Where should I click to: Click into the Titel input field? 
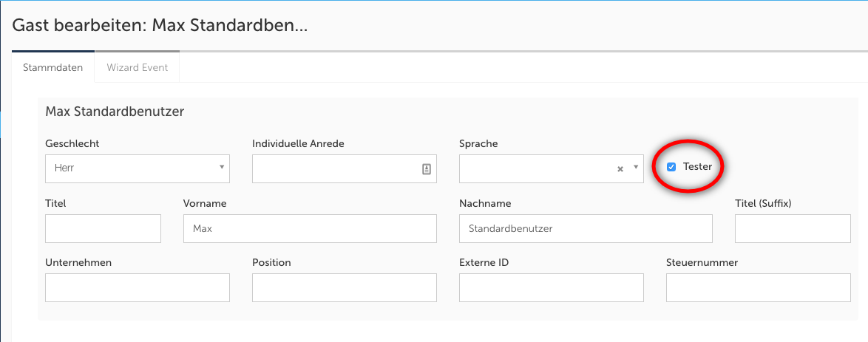103,229
